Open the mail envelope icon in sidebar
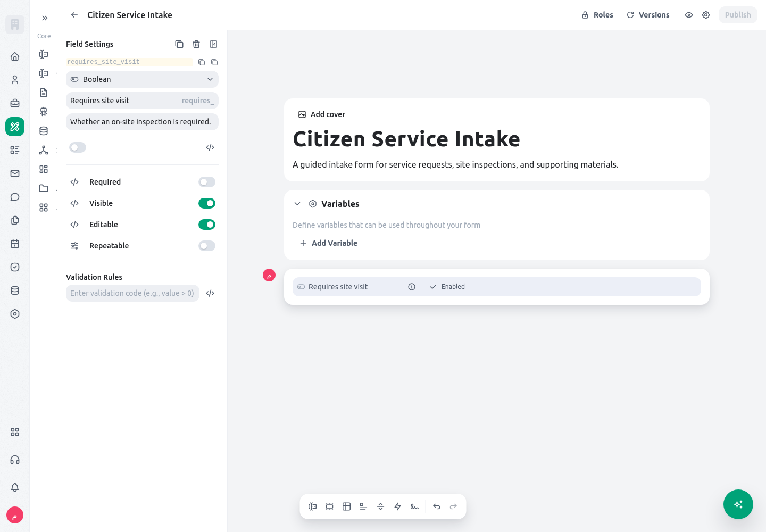Viewport: 766px width, 532px height. point(15,173)
